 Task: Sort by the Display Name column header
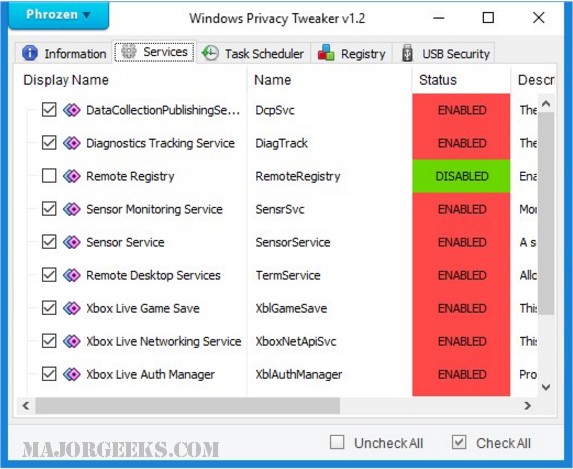131,80
